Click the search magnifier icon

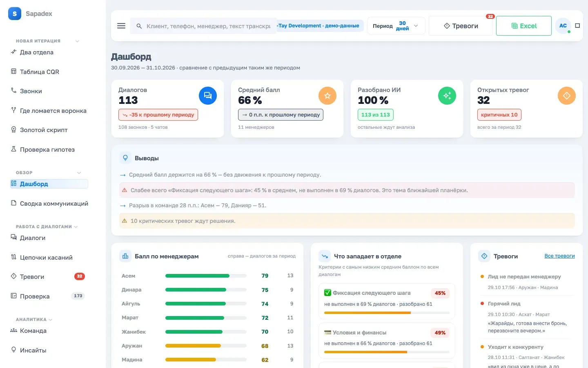tap(139, 26)
